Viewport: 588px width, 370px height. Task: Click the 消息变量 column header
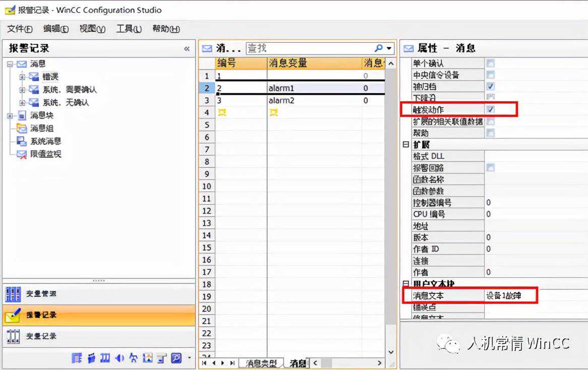point(287,63)
